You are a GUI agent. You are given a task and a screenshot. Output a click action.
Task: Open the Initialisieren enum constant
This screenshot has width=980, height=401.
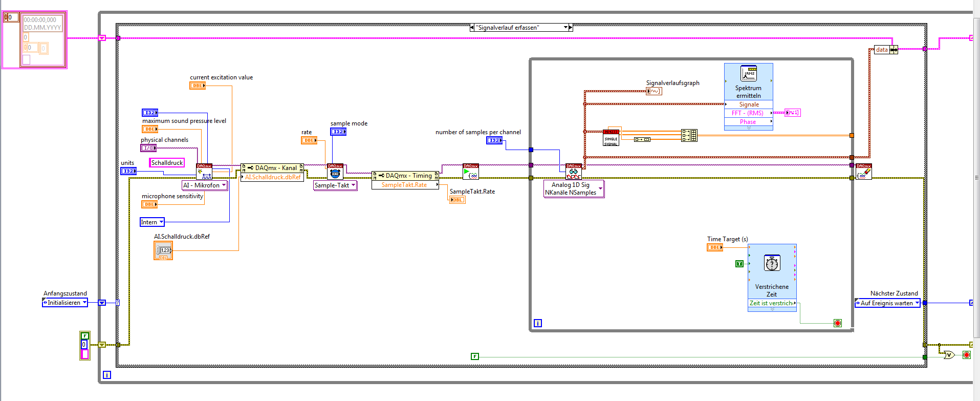(65, 303)
